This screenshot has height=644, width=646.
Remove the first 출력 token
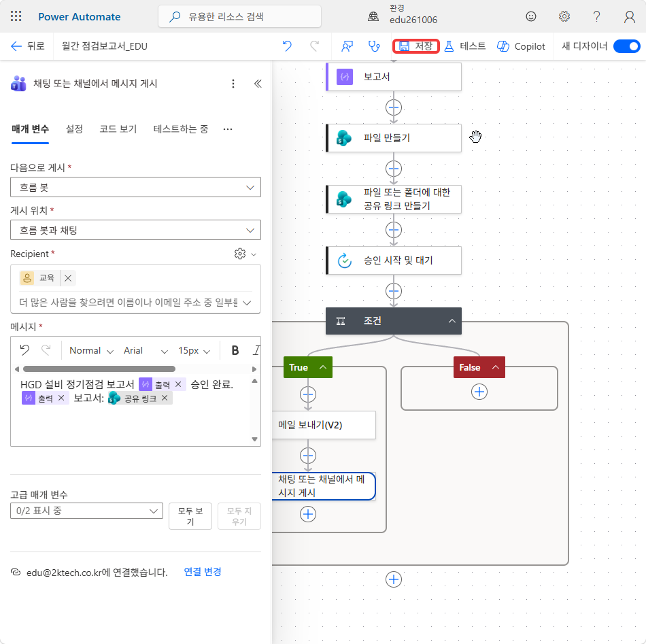point(178,384)
